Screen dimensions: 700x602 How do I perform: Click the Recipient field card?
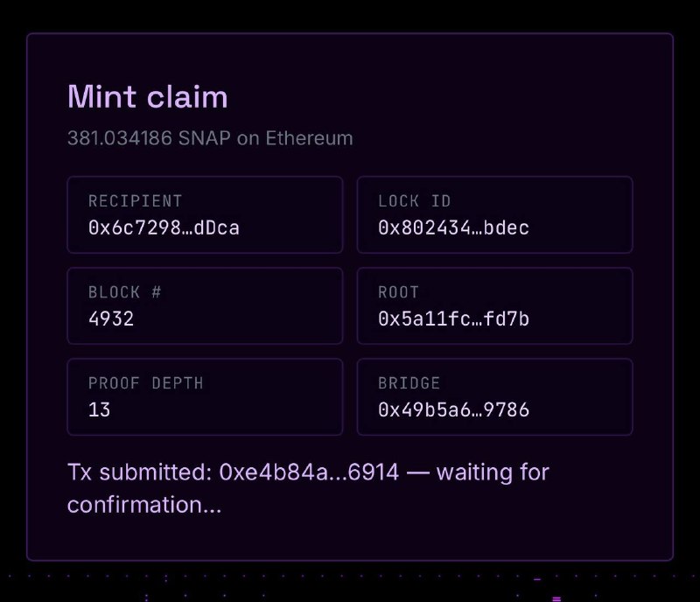point(205,214)
